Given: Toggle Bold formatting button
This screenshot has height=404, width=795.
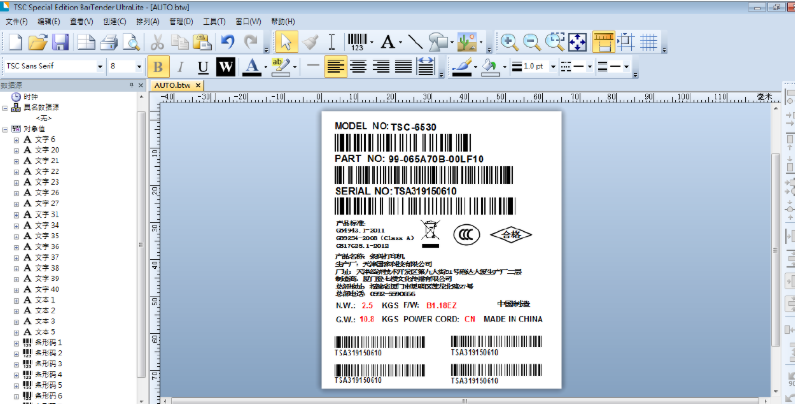Looking at the screenshot, I should coord(158,67).
